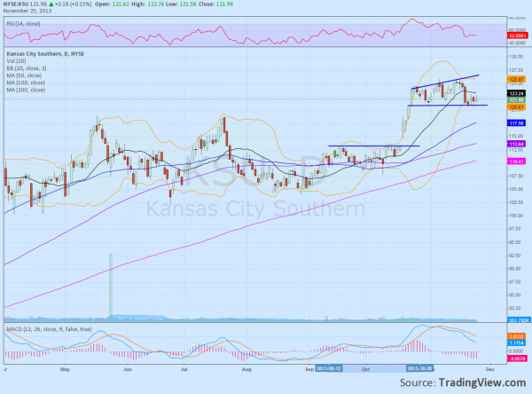
Task: Click the blue MACD tag 1.1754
Action: 517,343
